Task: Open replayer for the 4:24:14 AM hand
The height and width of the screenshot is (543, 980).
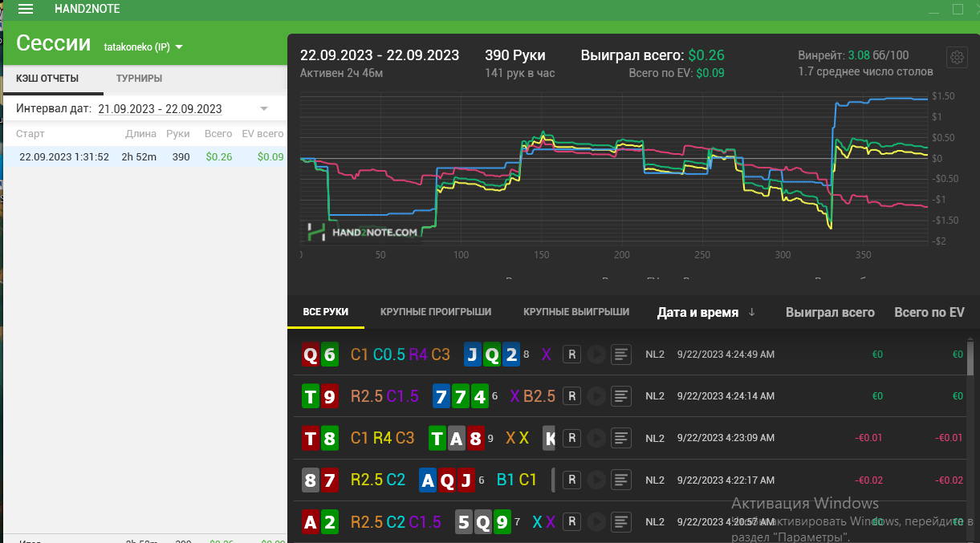Action: tap(571, 395)
